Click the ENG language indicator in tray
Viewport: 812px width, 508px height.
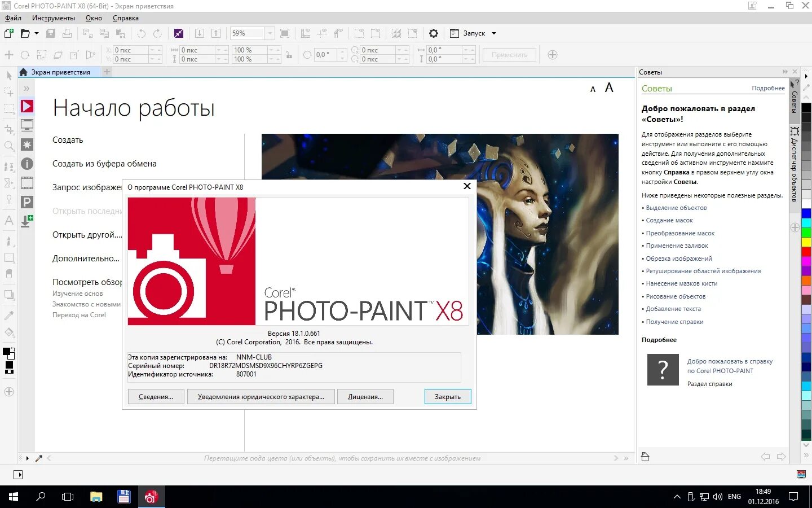click(734, 497)
